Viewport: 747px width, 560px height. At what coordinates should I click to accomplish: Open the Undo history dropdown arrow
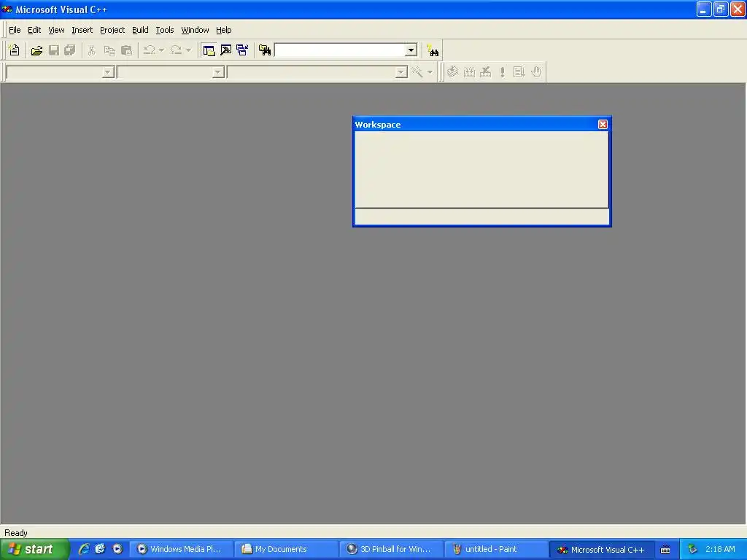pos(161,50)
